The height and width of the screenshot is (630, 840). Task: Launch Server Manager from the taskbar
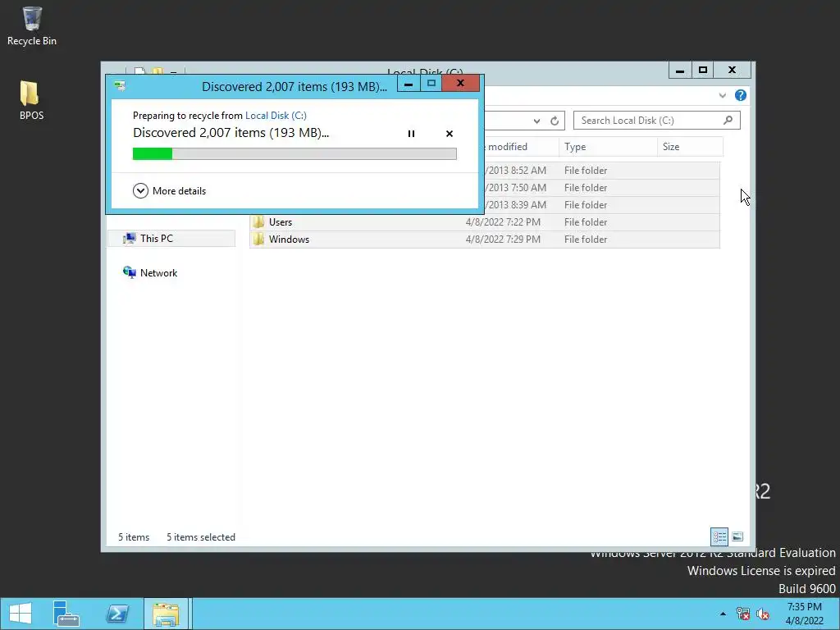[66, 614]
